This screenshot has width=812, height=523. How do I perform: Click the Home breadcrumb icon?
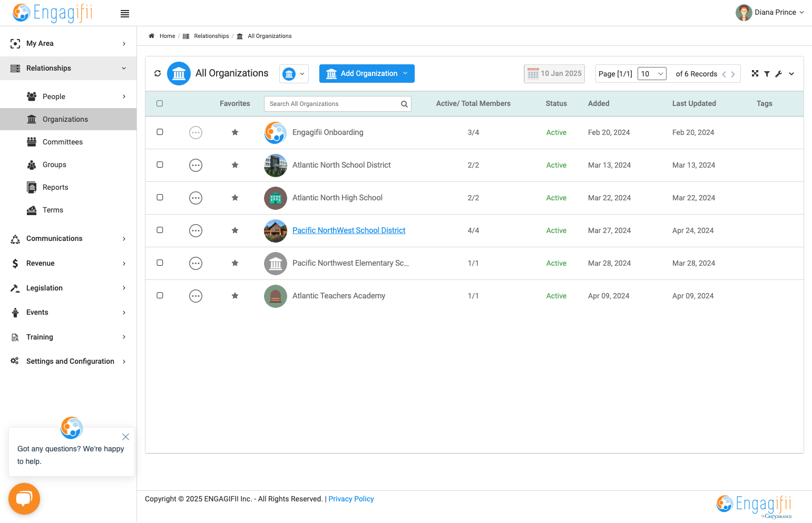pos(151,36)
